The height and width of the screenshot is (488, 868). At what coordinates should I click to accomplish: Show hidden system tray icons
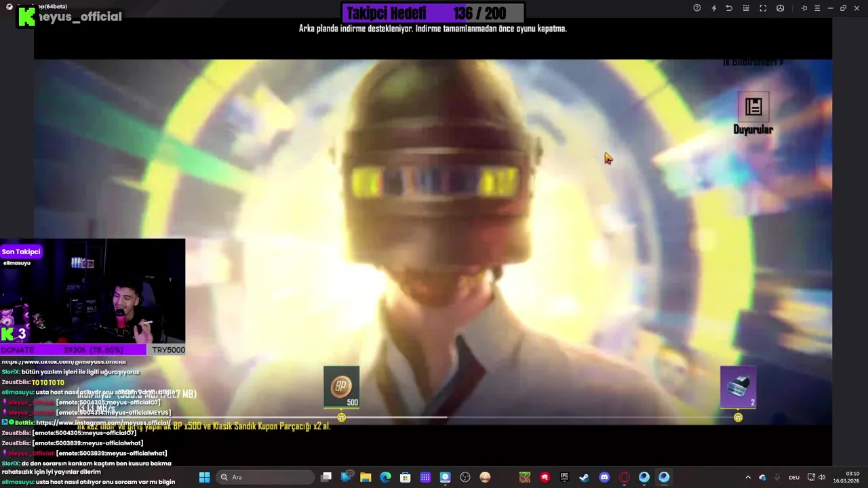pyautogui.click(x=748, y=477)
